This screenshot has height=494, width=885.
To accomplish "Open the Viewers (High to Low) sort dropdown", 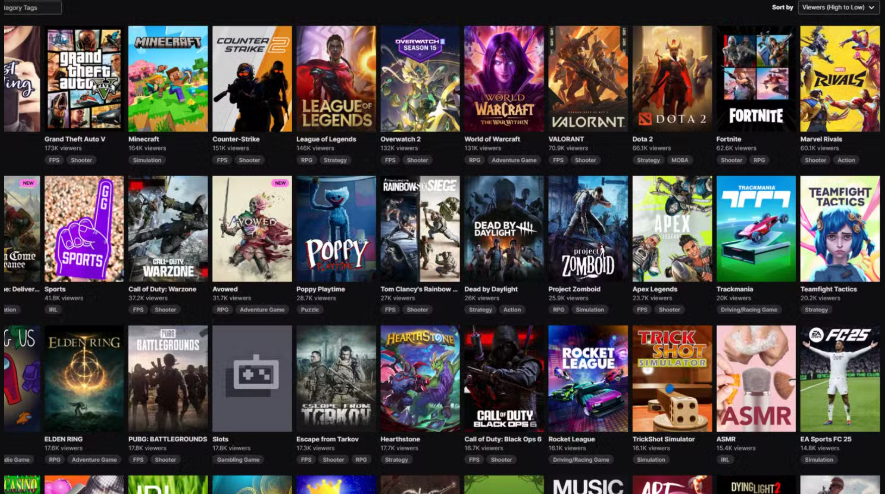I will coord(839,7).
